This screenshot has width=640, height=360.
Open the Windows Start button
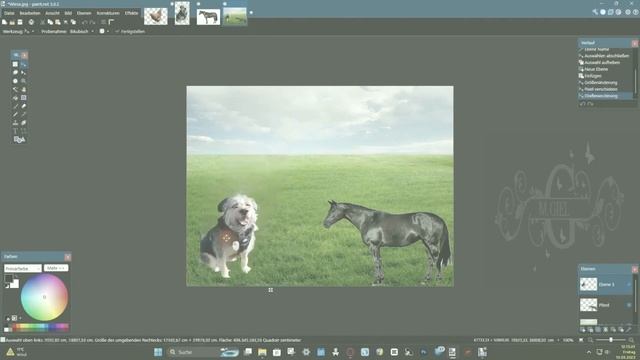[x=158, y=352]
